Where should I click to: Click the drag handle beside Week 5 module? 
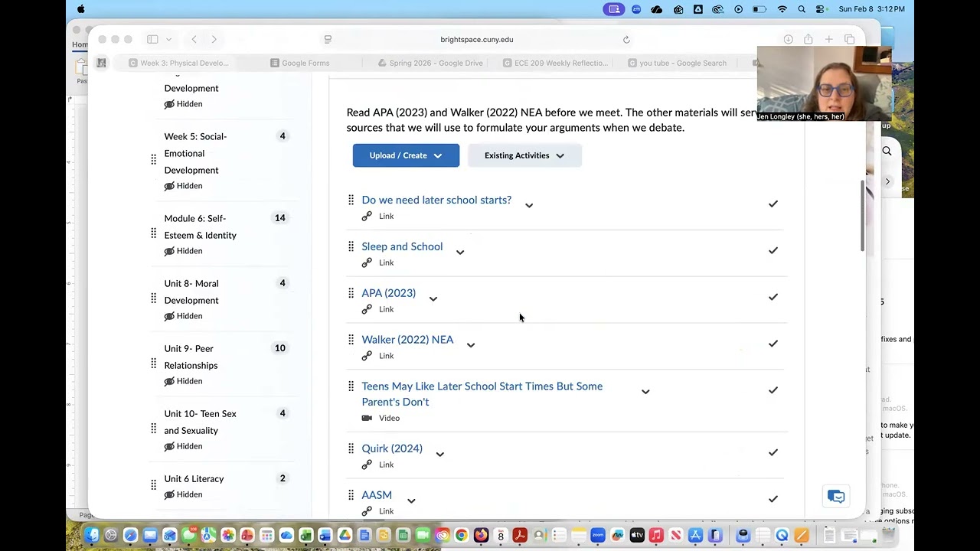153,160
